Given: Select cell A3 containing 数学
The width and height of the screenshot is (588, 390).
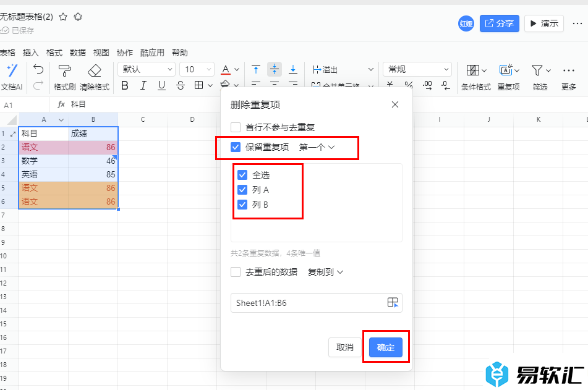Looking at the screenshot, I should (43, 161).
